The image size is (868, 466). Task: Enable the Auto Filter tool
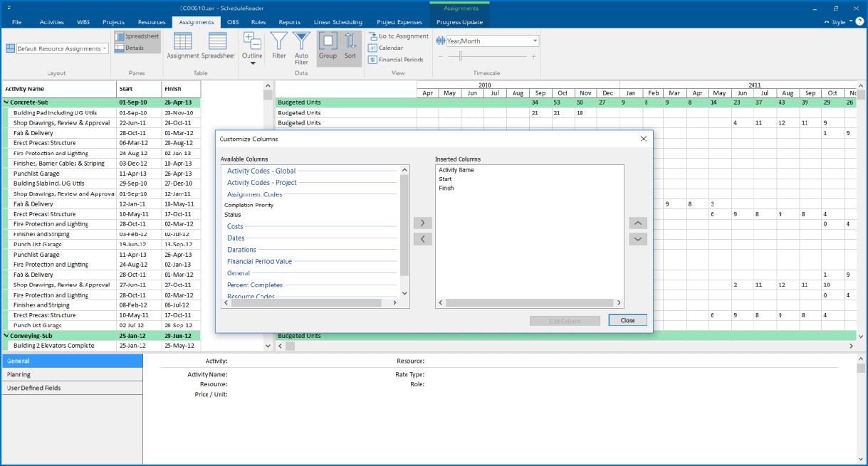click(301, 49)
